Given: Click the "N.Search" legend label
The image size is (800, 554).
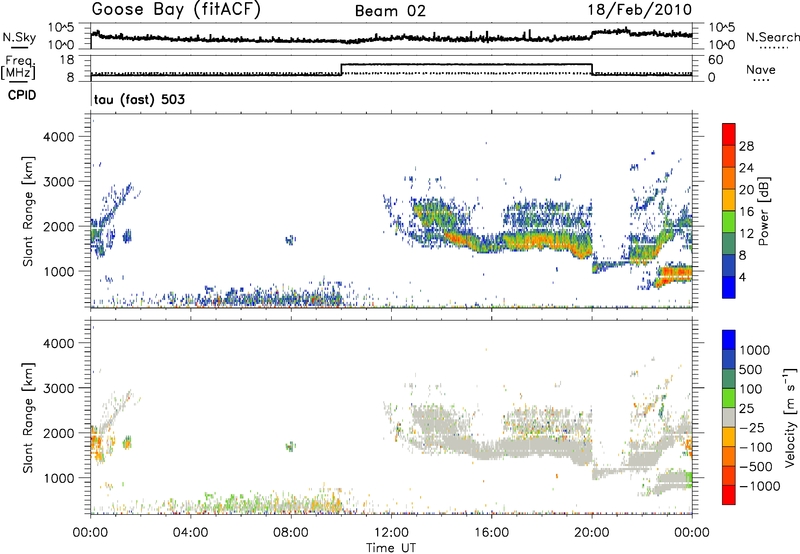Looking at the screenshot, I should coord(772,37).
